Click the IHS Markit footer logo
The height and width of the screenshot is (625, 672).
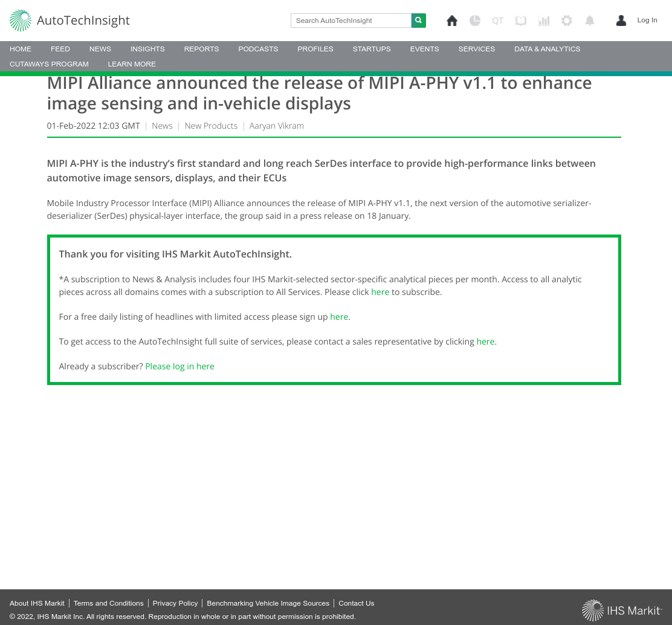click(622, 610)
